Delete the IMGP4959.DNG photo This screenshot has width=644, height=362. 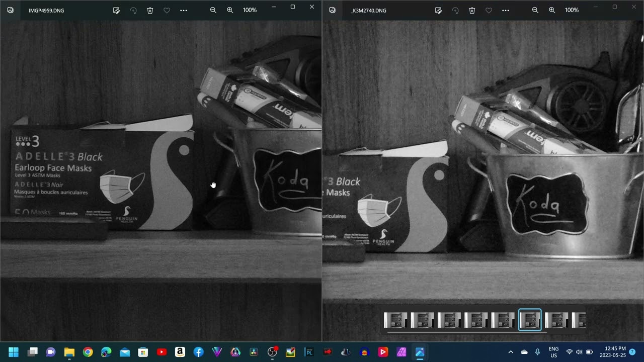150,10
